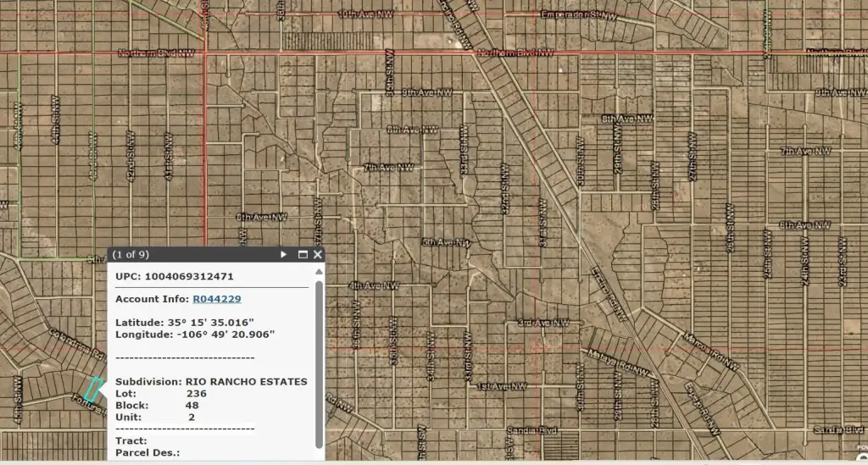This screenshot has height=465, width=868.
Task: Click the 3rd Ave NW street label
Action: [x=545, y=323]
